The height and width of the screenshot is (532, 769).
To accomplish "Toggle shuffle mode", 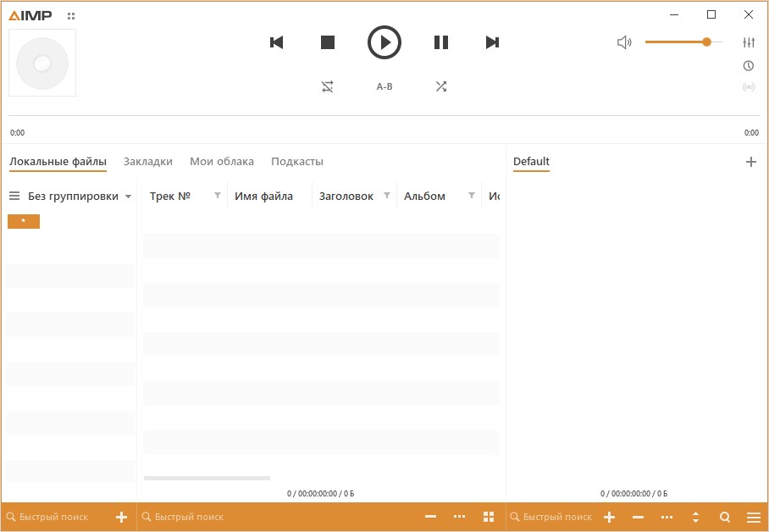I will coord(441,87).
